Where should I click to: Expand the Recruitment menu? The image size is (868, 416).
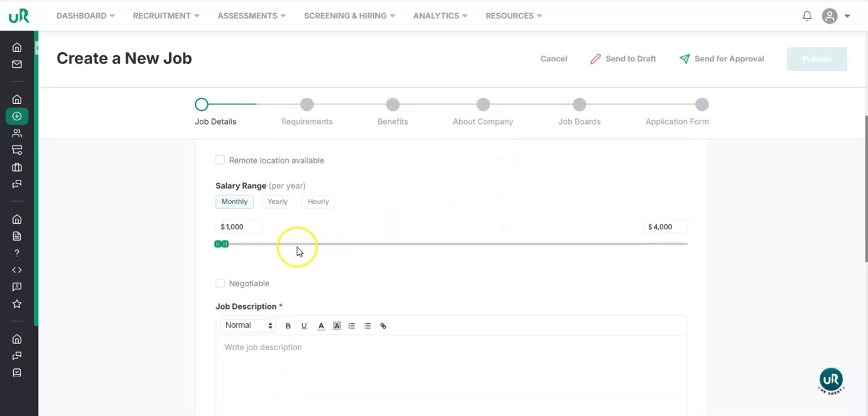point(166,16)
